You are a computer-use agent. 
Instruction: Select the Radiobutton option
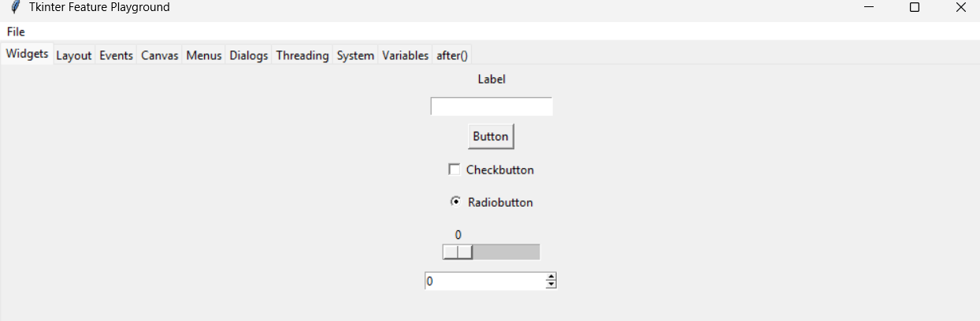[x=455, y=202]
